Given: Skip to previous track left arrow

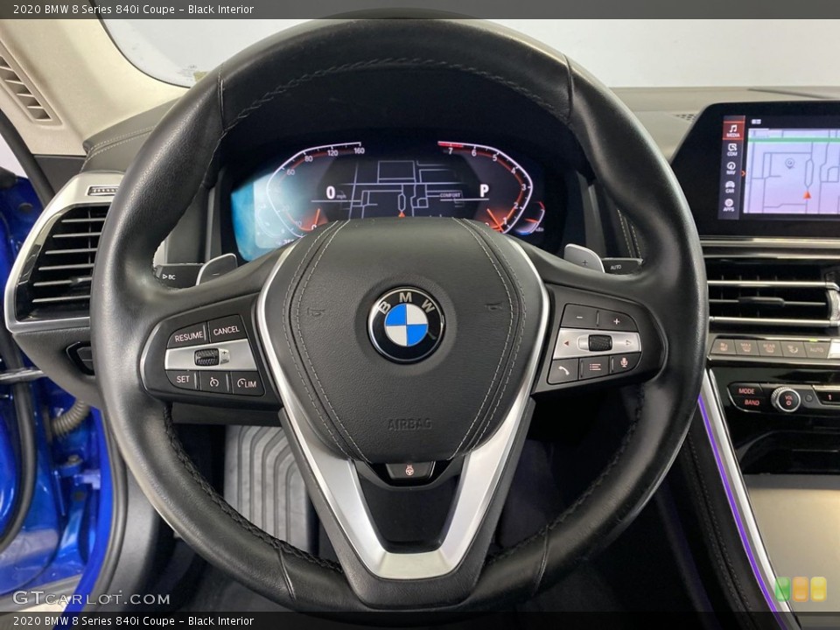Looking at the screenshot, I should tap(567, 343).
